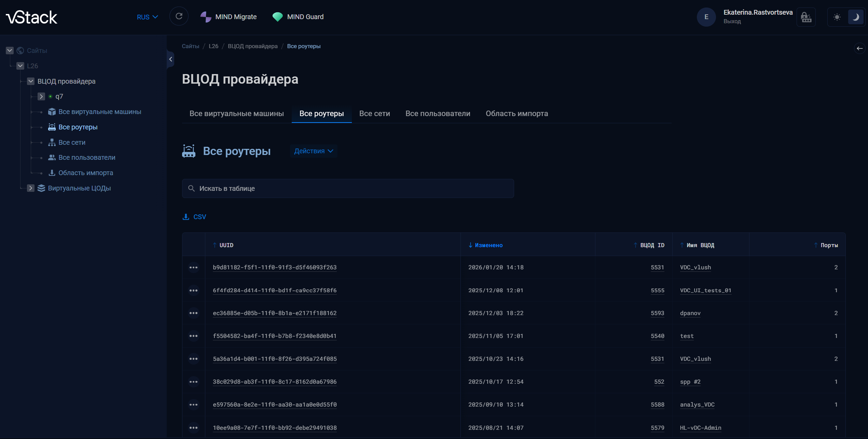Open row menu for b9d81182 router
Screen dimensions: 868x439
(193, 267)
